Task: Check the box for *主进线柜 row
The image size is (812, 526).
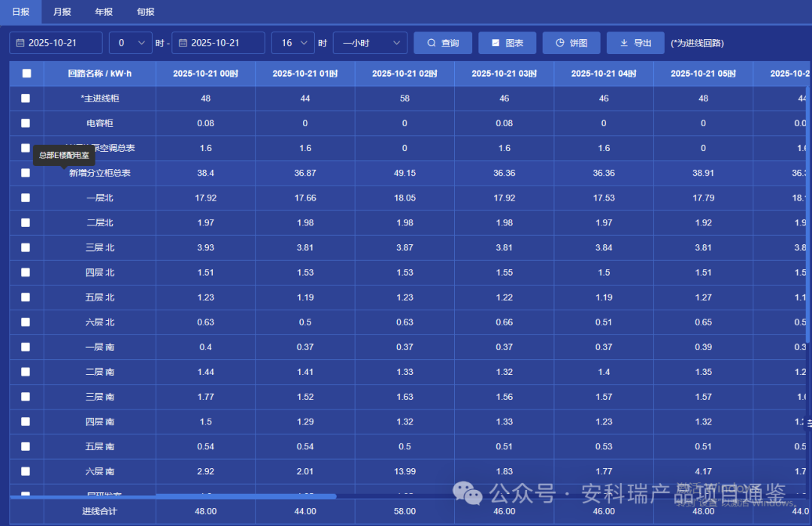Action: point(26,98)
